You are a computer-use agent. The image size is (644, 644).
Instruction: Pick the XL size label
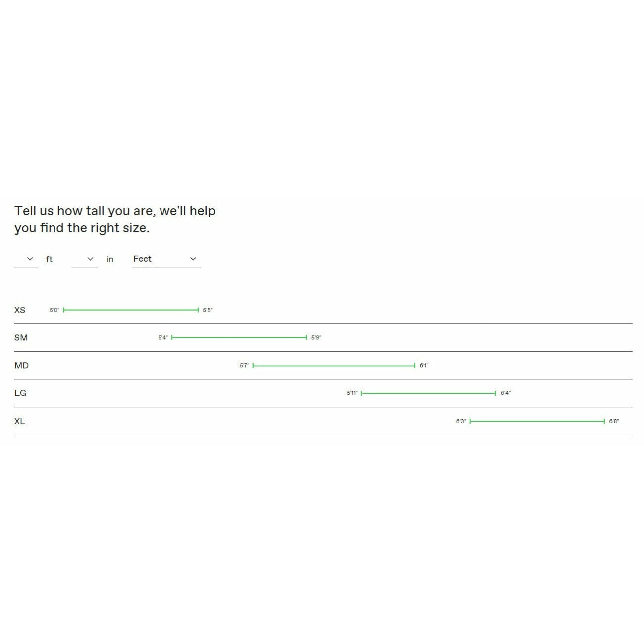(x=20, y=421)
